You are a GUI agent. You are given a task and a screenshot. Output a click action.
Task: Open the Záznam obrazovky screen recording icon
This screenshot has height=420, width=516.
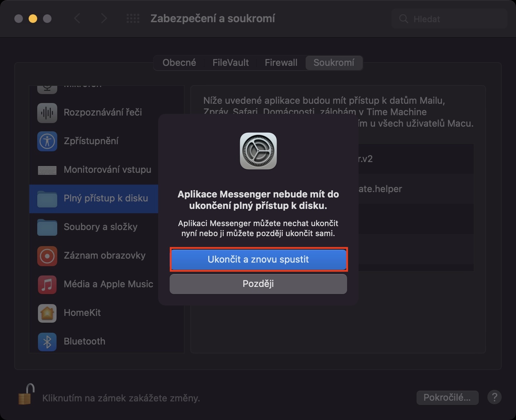(47, 256)
